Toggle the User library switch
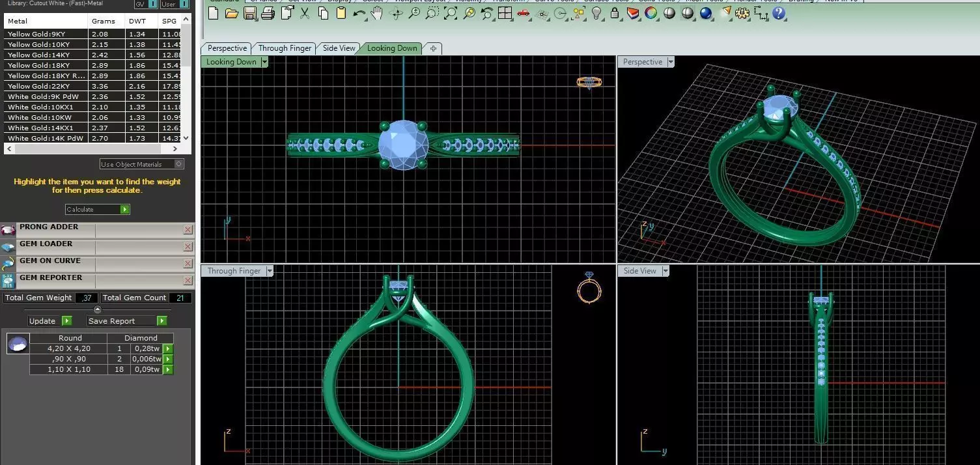980x465 pixels. [x=182, y=4]
